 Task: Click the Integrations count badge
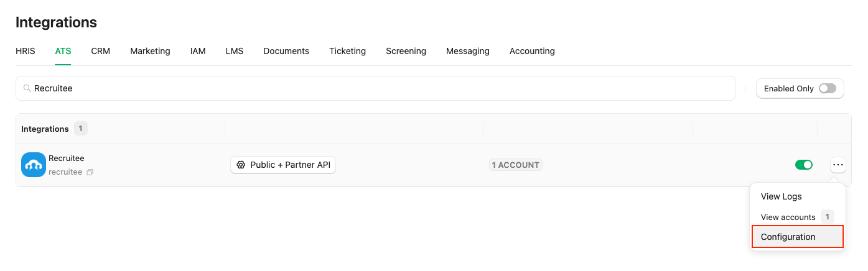click(x=81, y=129)
